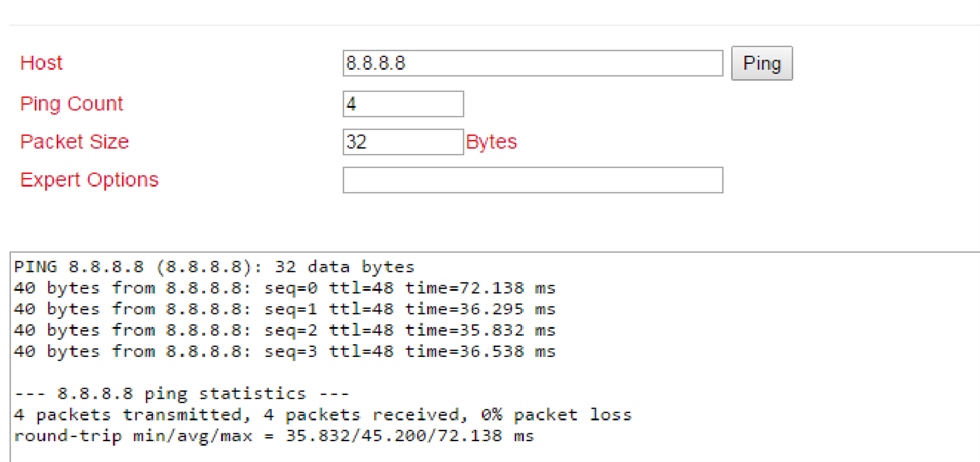
Task: Click the ping statistics header line
Action: [182, 394]
